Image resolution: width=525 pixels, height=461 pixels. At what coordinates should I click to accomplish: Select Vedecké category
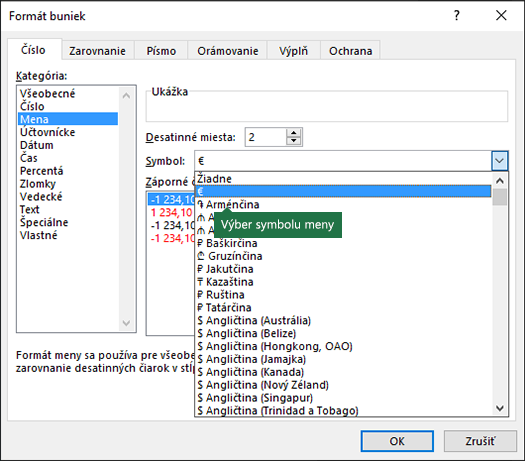[x=68, y=197]
